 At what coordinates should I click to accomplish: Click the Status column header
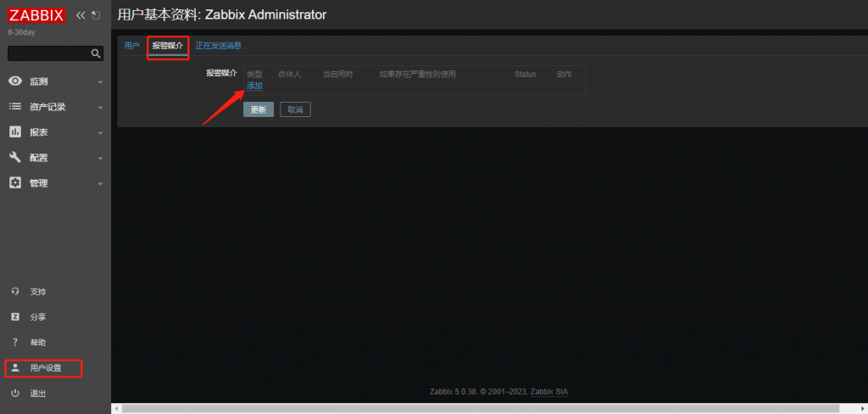pyautogui.click(x=526, y=75)
